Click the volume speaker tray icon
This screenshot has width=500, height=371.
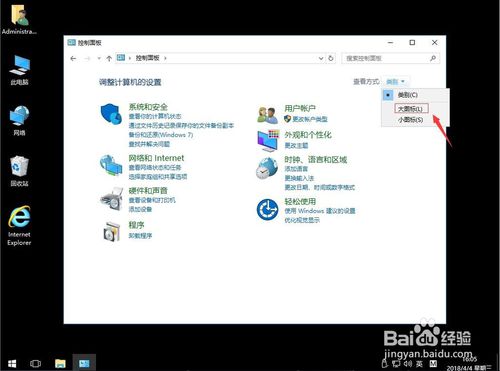408,363
